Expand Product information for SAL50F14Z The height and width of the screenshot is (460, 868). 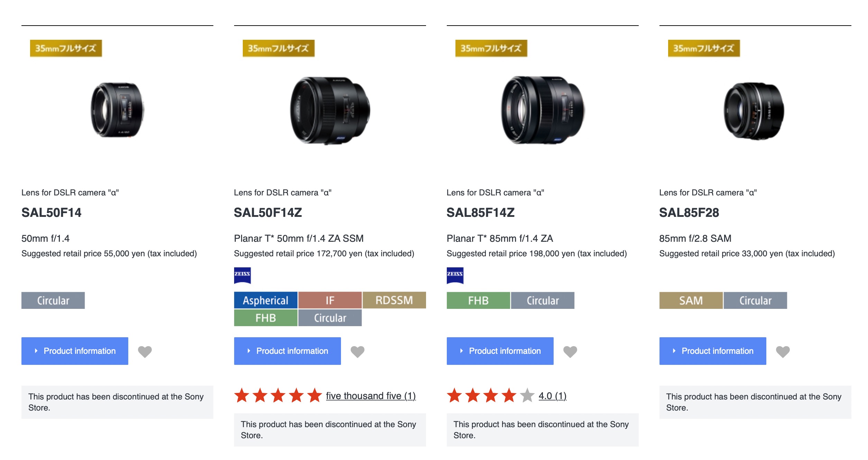point(287,351)
